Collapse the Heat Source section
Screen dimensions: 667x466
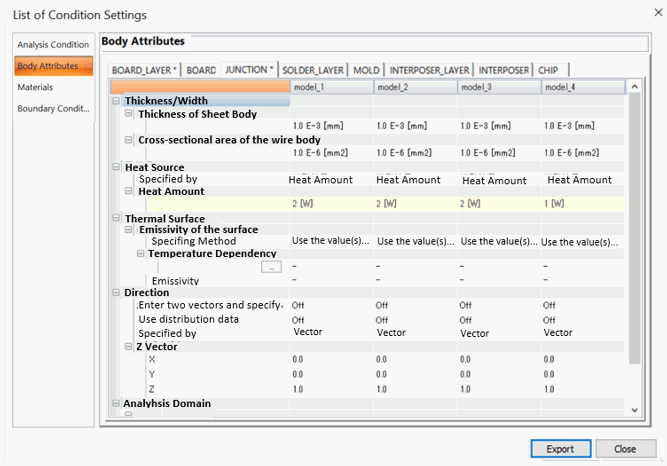[116, 167]
